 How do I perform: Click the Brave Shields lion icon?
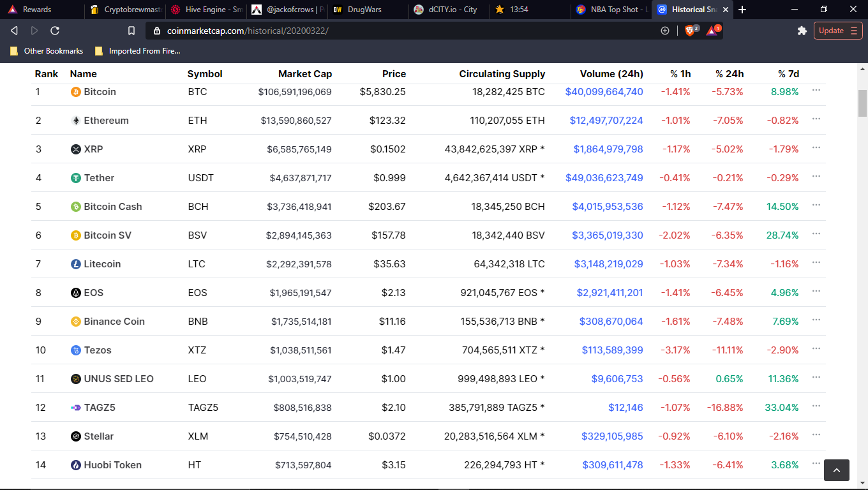[690, 31]
